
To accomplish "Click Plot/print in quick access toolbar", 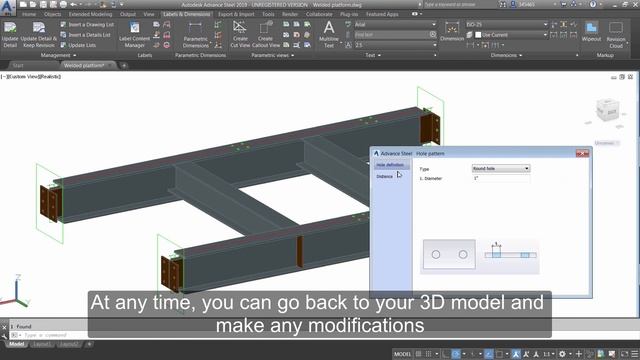I will coord(63,4).
